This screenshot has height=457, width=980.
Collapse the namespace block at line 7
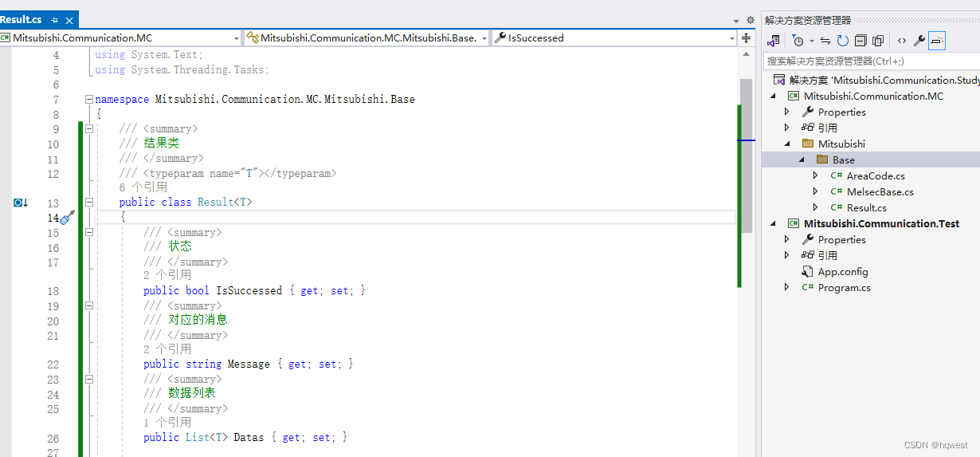88,100
